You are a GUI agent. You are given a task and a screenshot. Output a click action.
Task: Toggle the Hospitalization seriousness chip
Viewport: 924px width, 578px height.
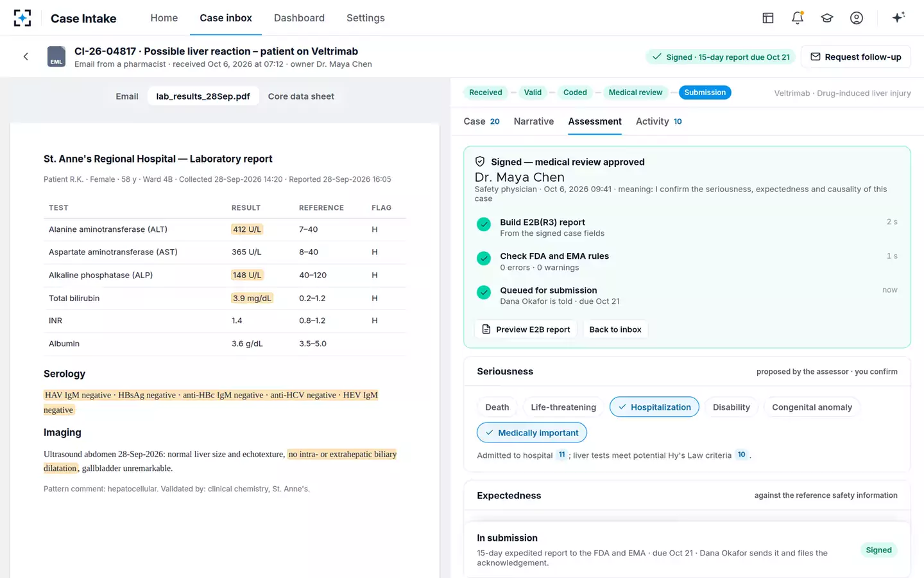click(x=654, y=407)
